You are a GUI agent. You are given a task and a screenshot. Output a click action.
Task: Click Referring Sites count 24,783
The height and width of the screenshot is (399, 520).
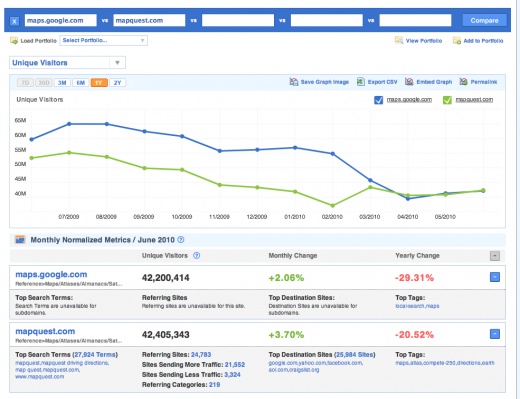(201, 355)
